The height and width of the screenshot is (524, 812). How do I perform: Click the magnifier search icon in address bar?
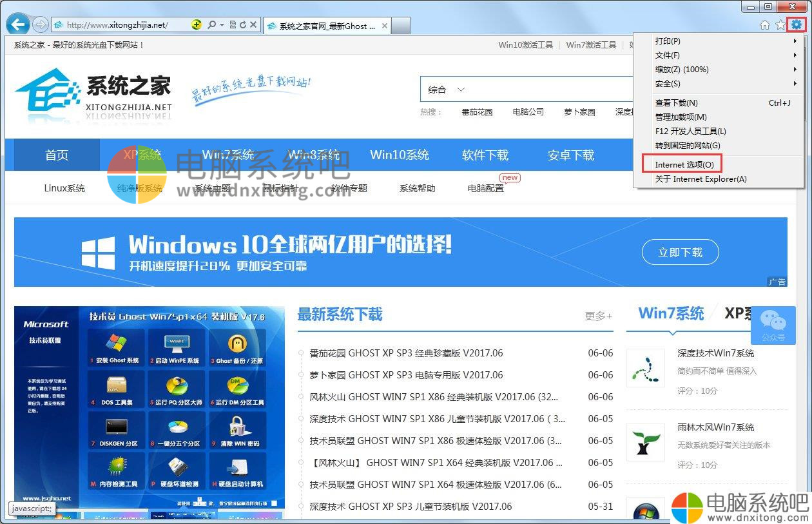click(211, 25)
